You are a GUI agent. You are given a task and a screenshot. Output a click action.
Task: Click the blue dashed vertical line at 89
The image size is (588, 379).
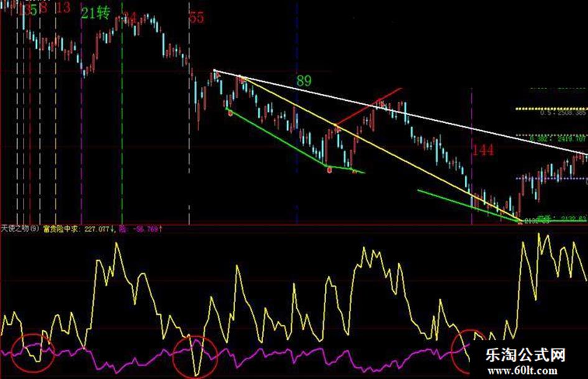pyautogui.click(x=297, y=113)
